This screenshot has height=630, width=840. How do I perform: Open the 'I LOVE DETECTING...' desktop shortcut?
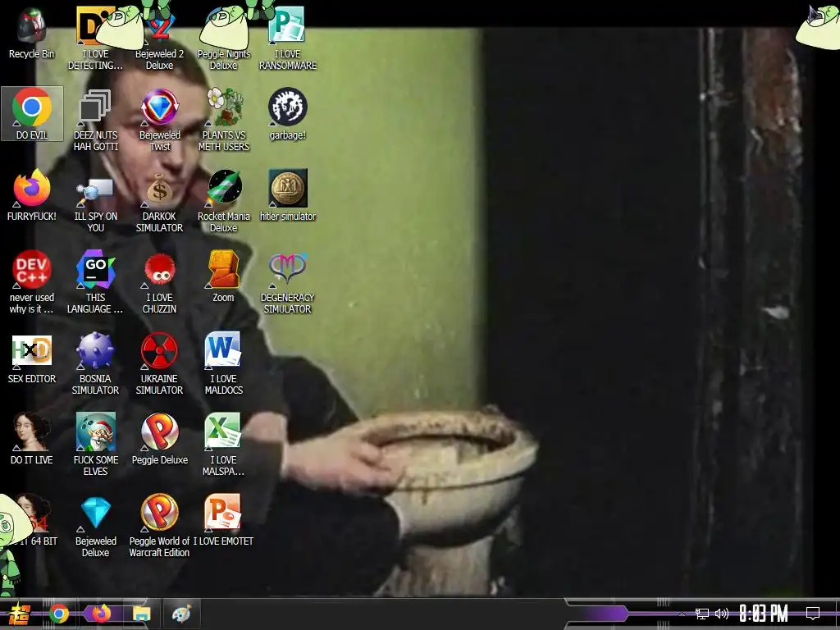pos(95,38)
